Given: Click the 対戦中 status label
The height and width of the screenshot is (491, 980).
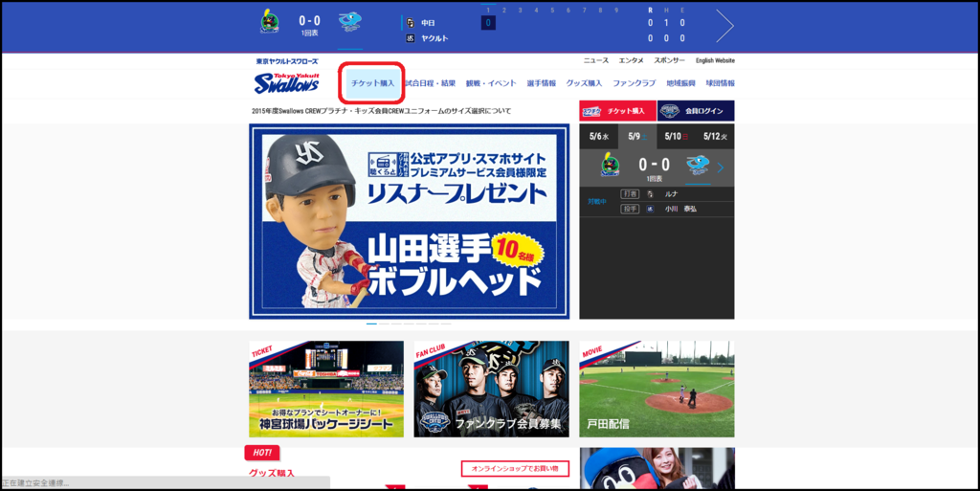Looking at the screenshot, I should tap(597, 202).
